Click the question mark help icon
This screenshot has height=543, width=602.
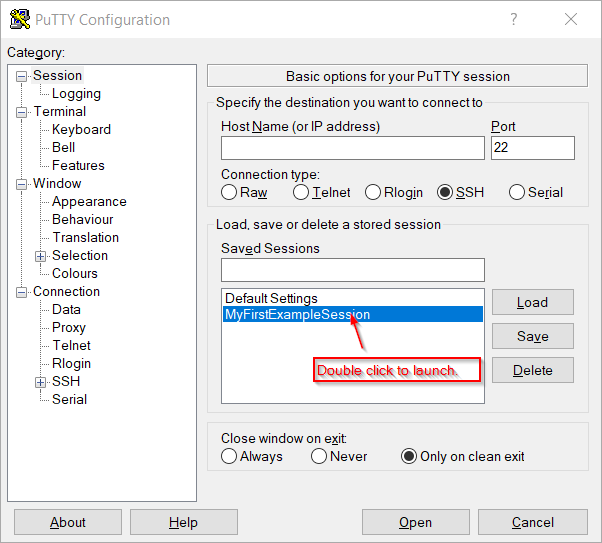[x=514, y=19]
